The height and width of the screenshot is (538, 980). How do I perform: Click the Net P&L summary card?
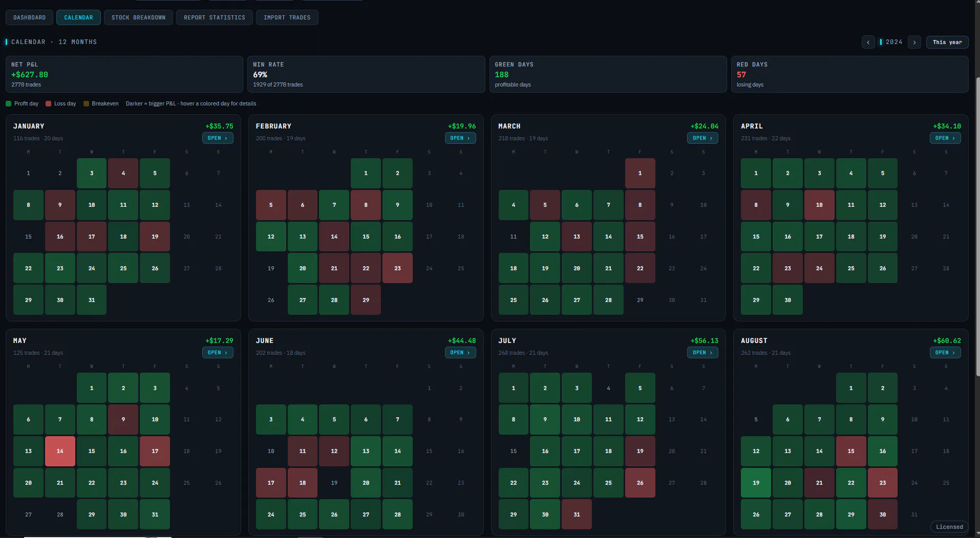click(x=124, y=74)
